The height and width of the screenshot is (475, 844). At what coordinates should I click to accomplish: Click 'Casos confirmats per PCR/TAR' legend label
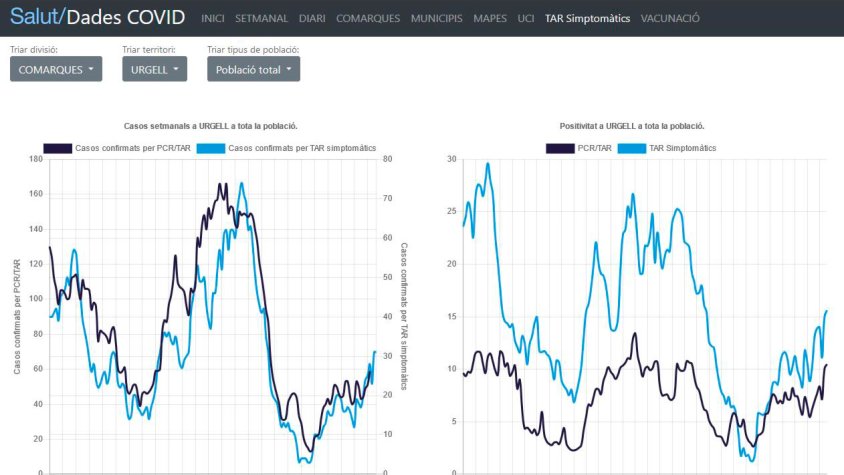click(x=133, y=148)
